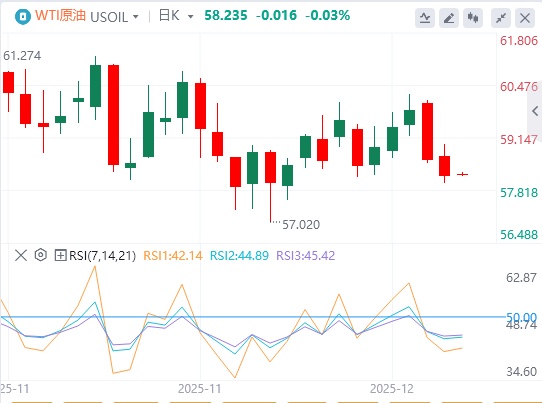Open the 日K timeframe dropdown arrow
Image resolution: width=542 pixels, height=403 pixels.
(190, 17)
